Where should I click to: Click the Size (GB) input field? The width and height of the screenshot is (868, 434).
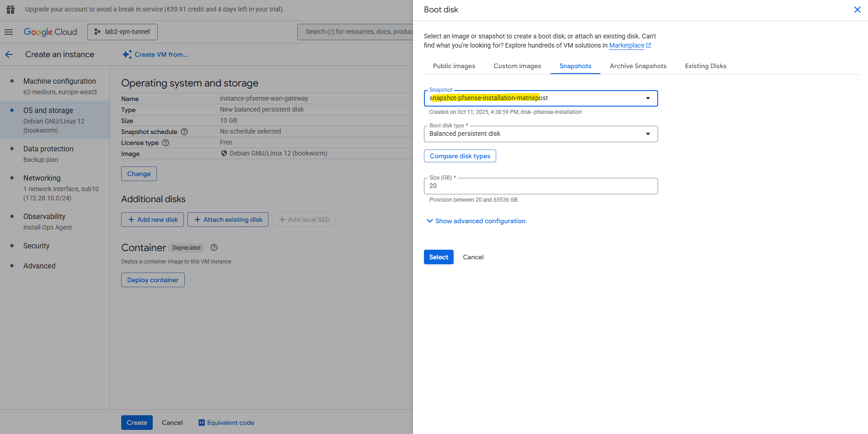(x=541, y=186)
